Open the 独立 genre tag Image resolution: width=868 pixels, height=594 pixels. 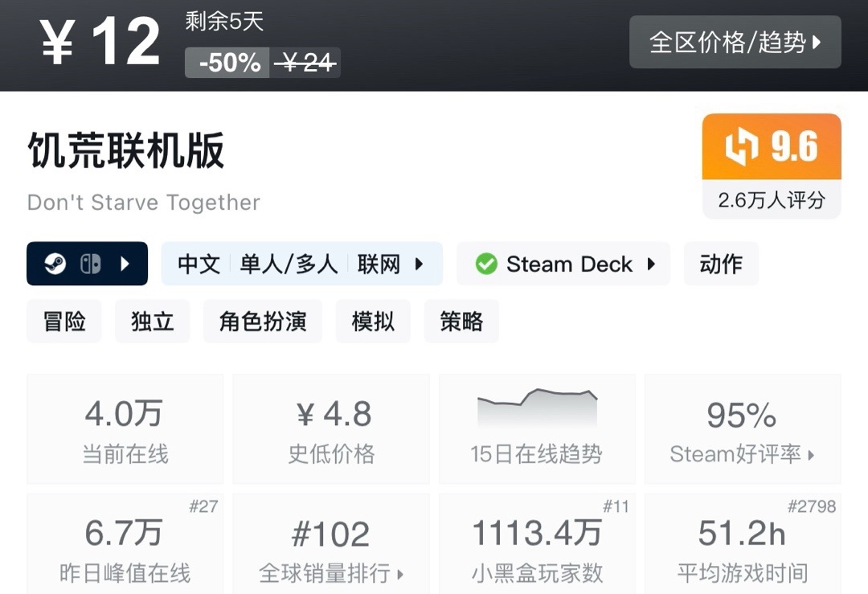(x=153, y=322)
